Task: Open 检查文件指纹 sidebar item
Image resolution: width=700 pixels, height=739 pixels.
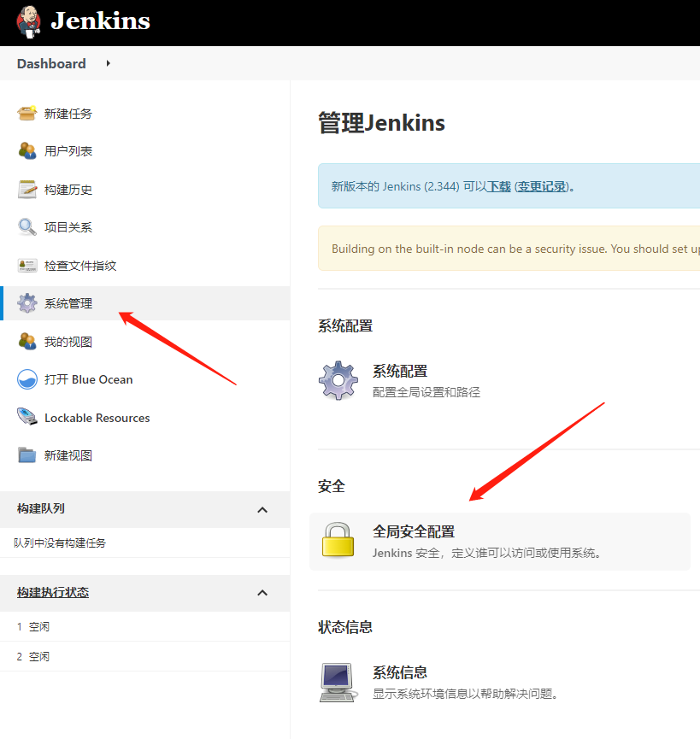Action: pos(80,266)
